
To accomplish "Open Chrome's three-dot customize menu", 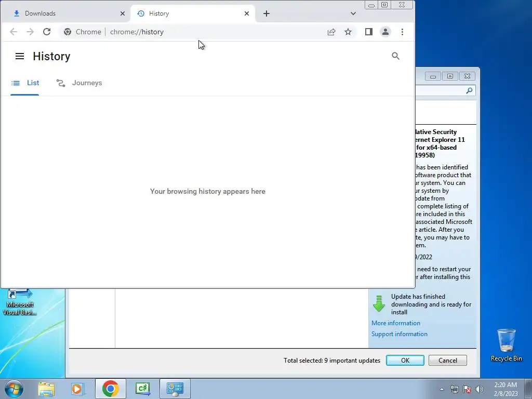I will [x=403, y=32].
